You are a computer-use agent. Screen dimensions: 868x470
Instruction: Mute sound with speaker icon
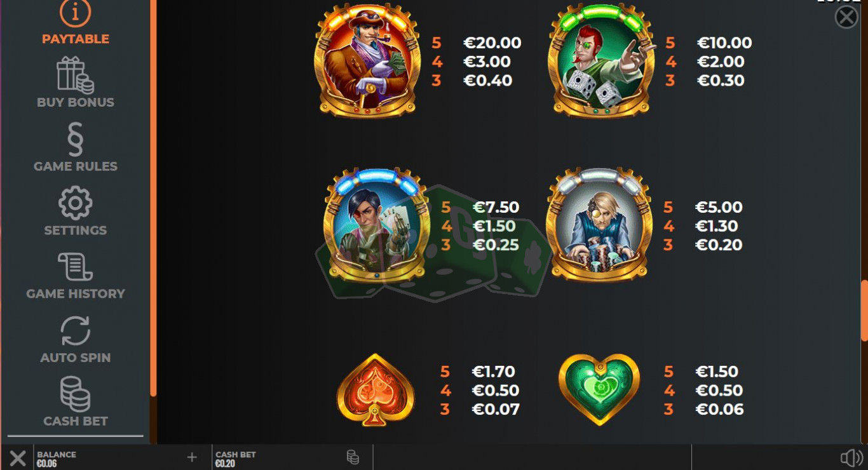851,458
